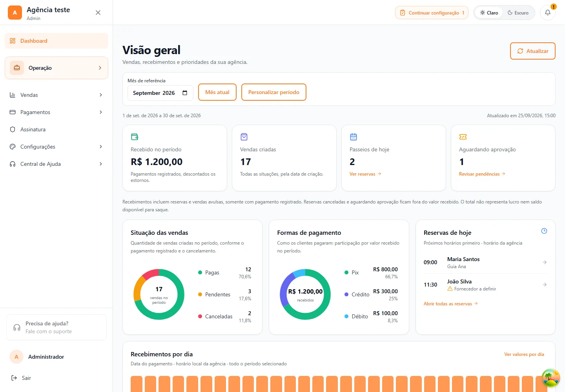Select Pagamentos in the sidebar

click(56, 112)
